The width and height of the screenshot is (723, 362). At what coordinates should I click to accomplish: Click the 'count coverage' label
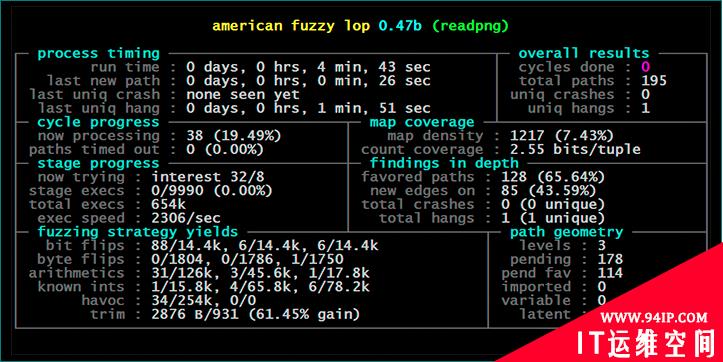click(x=422, y=150)
